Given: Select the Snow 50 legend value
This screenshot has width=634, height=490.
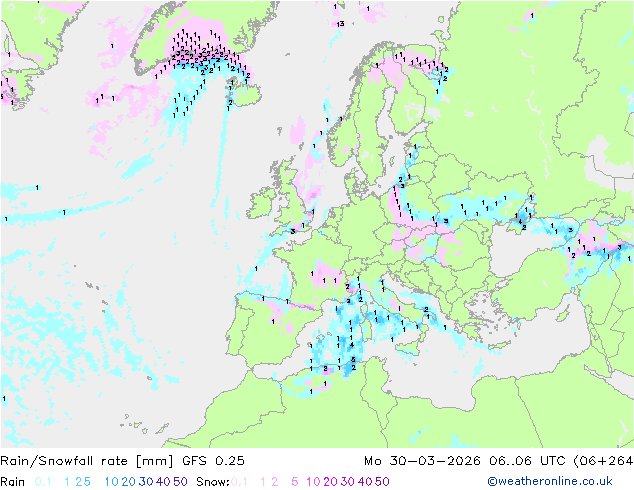Looking at the screenshot, I should [382, 482].
